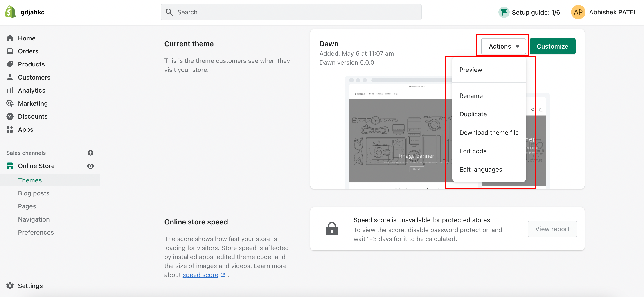Add a sales channel with plus icon

pyautogui.click(x=90, y=153)
